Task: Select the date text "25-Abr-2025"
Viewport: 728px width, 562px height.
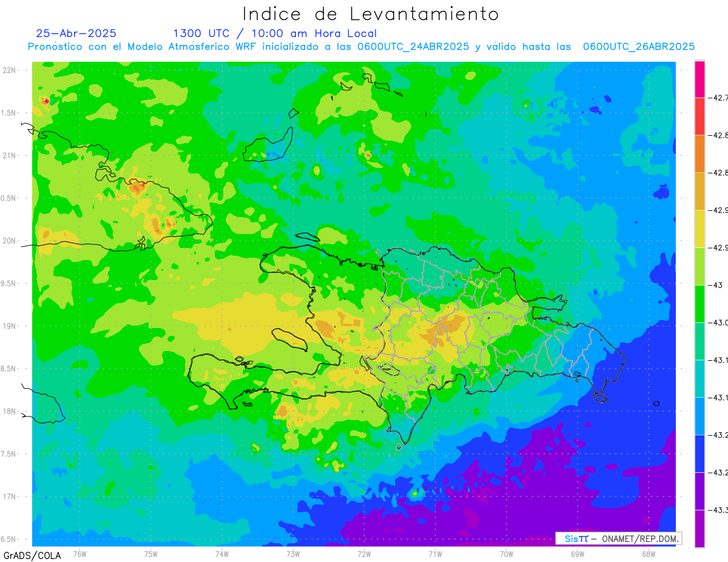Action: coord(76,33)
